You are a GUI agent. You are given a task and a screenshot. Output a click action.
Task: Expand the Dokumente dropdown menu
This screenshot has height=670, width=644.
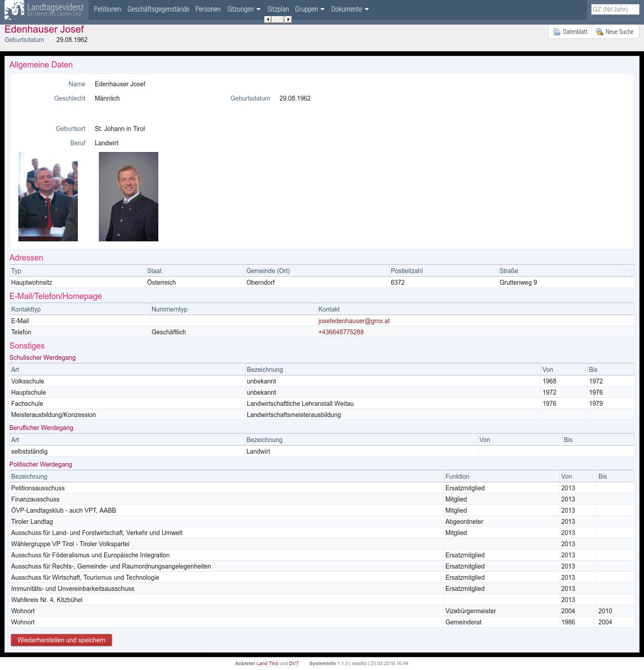[350, 9]
